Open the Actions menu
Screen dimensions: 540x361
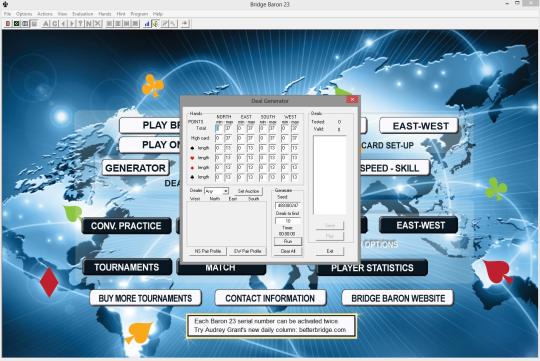(45, 14)
